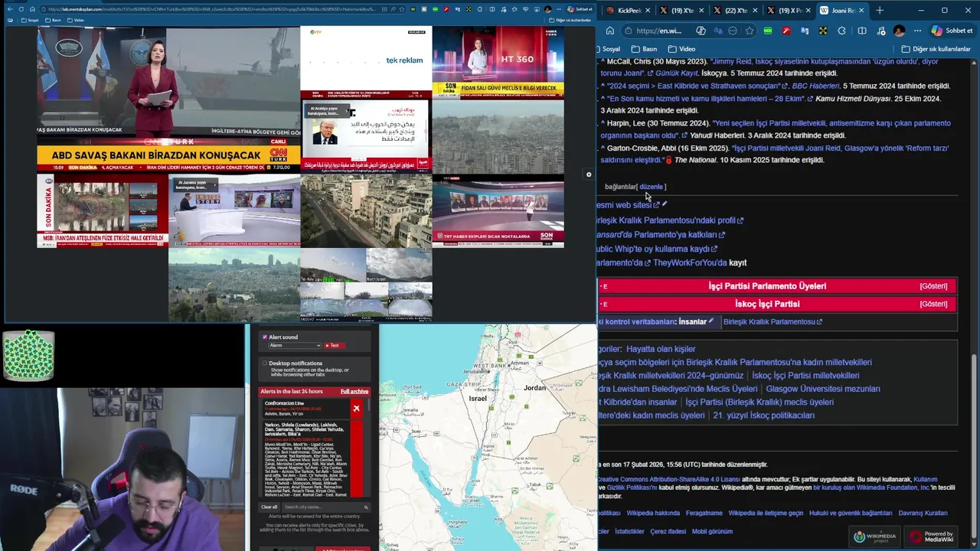Open the Powered by MediaWiki badge
This screenshot has height=551, width=980.
[x=929, y=536]
